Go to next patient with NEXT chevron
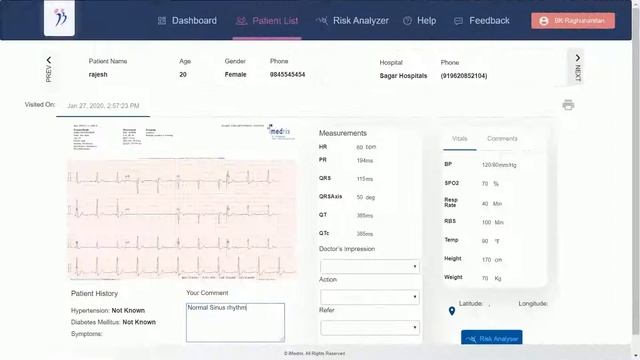Image resolution: width=640 pixels, height=360 pixels. click(x=577, y=67)
